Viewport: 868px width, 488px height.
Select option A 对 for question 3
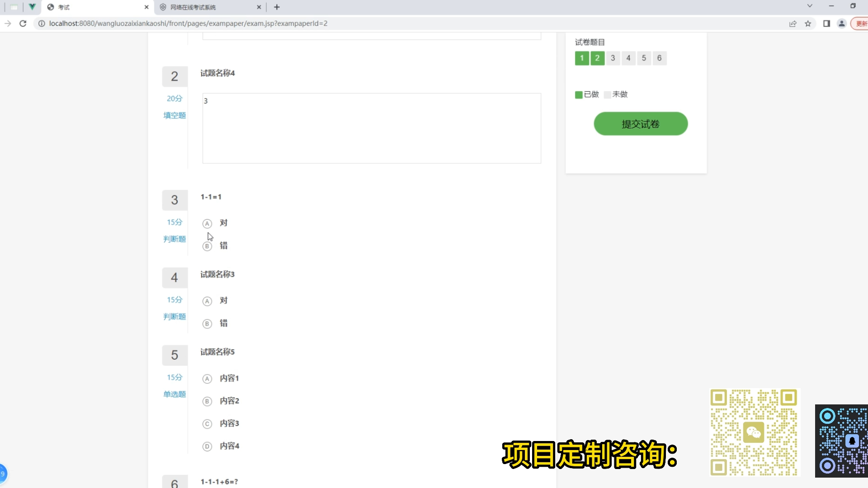(207, 224)
